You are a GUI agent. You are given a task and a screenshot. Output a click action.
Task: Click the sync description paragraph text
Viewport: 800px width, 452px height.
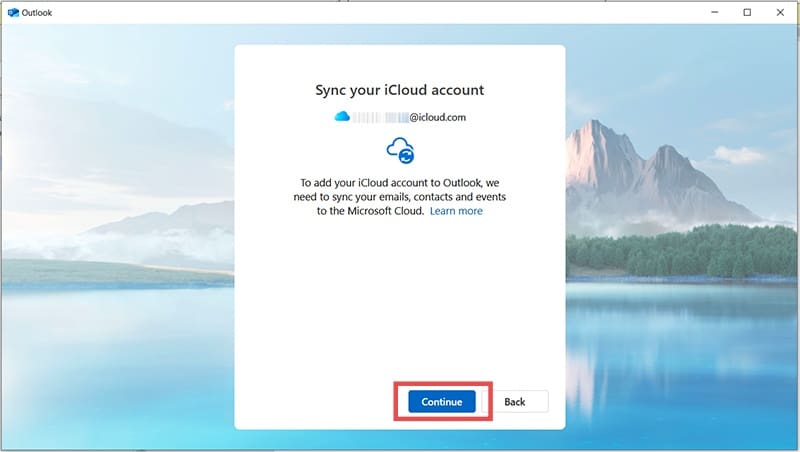tap(400, 197)
